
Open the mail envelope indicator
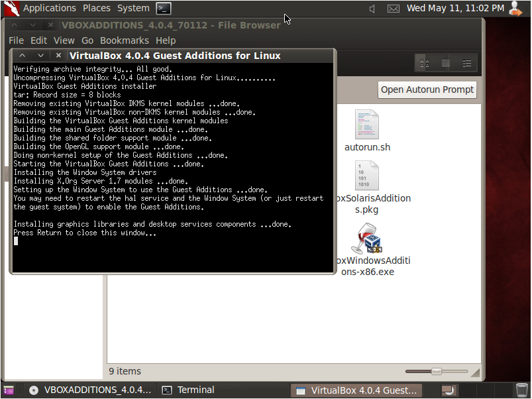(394, 9)
